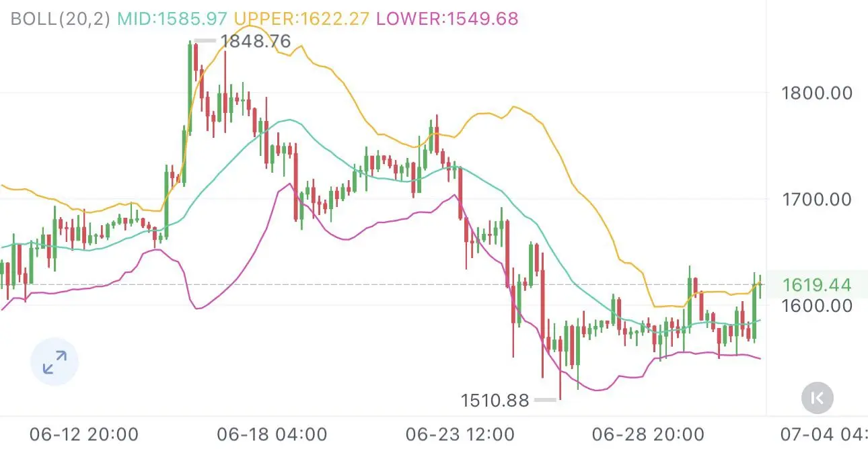
Task: Select the LOWER:1549.68 indicator value
Action: [x=447, y=18]
